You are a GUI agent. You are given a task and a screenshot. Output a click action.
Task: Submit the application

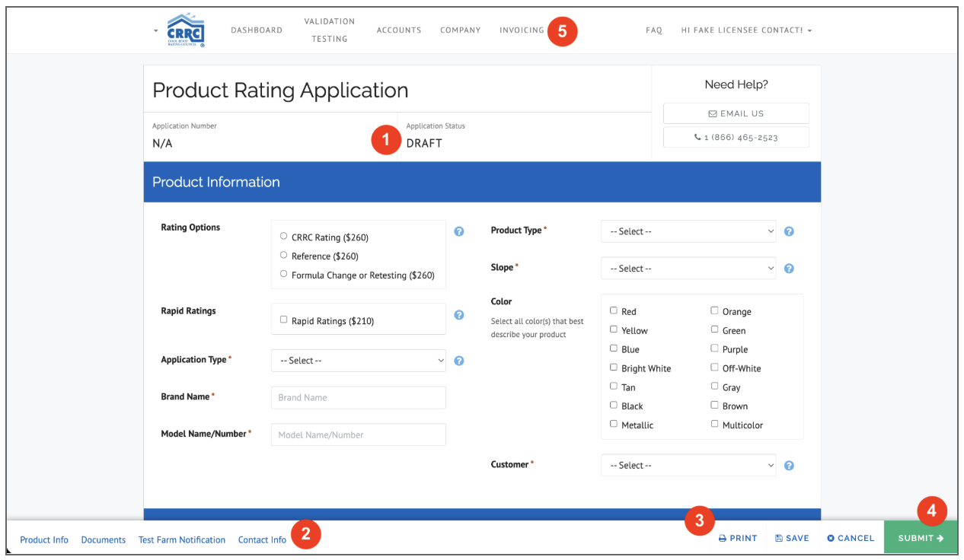pyautogui.click(x=921, y=538)
